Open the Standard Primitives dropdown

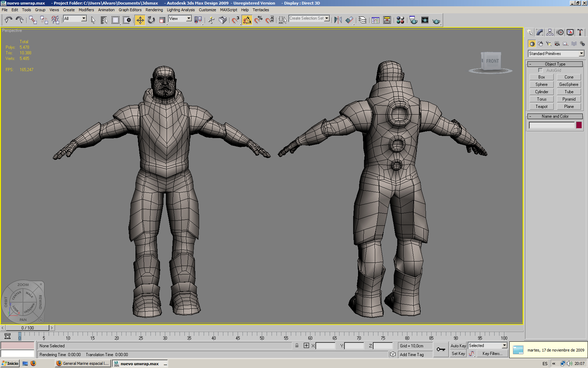coord(581,54)
